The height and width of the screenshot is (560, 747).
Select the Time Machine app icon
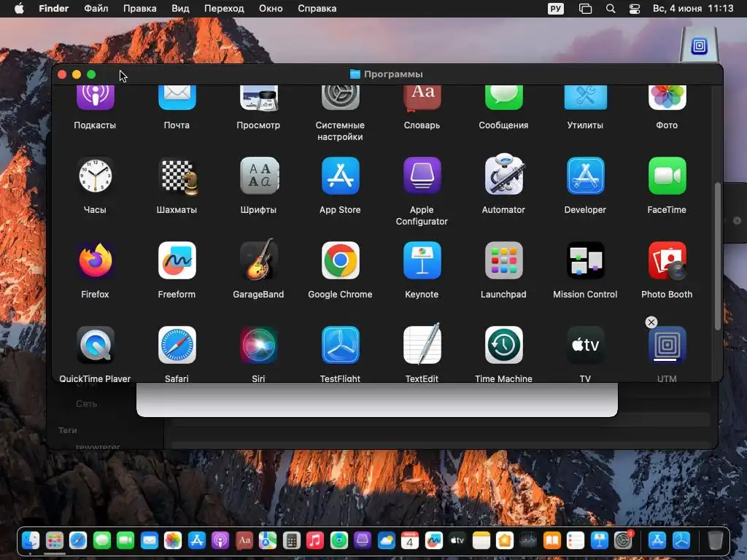503,345
